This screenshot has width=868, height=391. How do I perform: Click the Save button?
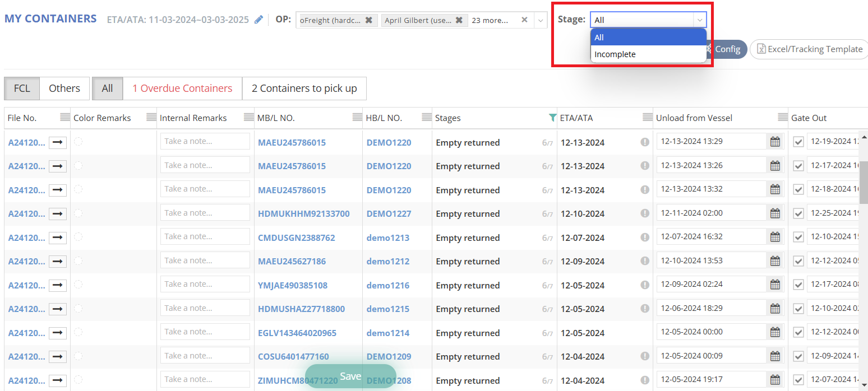[x=350, y=376]
